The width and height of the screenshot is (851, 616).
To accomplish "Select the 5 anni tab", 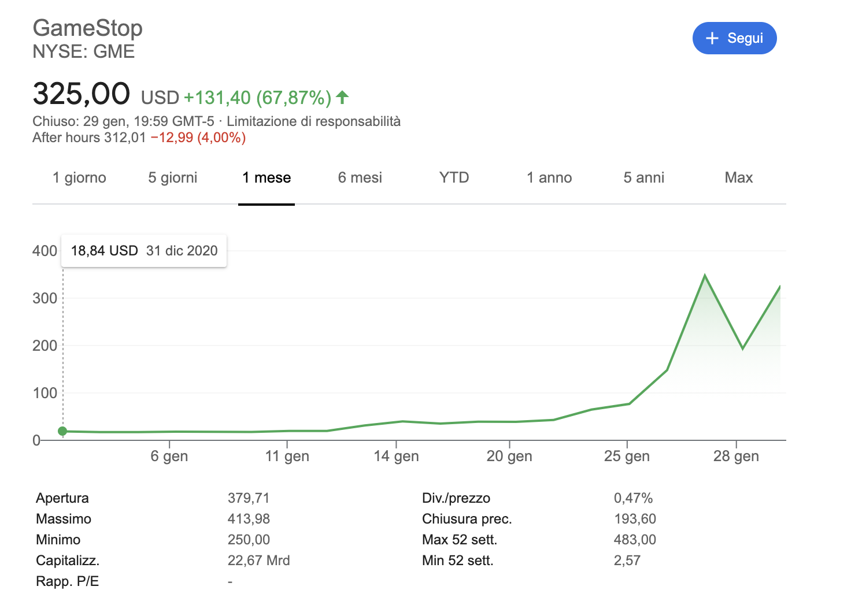I will (x=644, y=177).
